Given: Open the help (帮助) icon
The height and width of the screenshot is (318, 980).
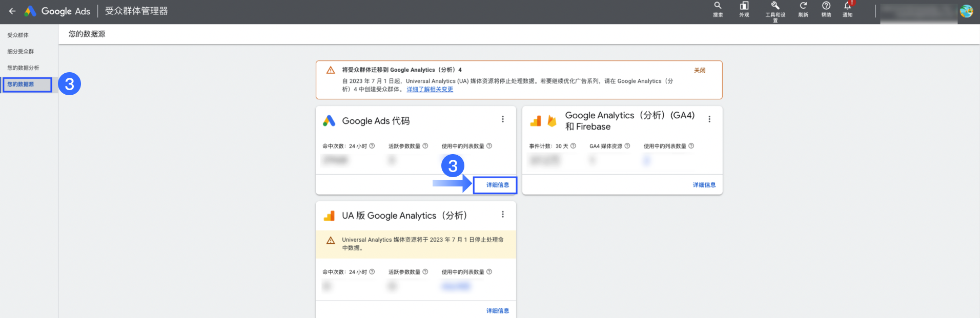Looking at the screenshot, I should (x=826, y=9).
